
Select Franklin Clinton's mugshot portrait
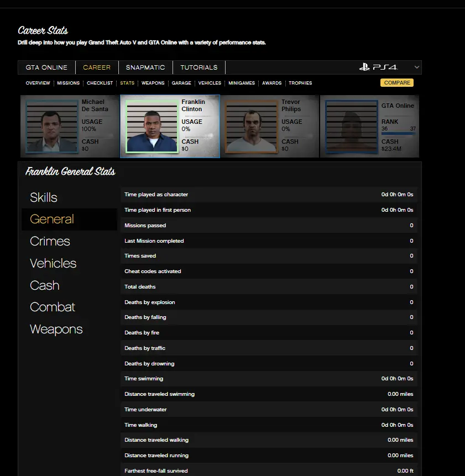click(x=151, y=126)
